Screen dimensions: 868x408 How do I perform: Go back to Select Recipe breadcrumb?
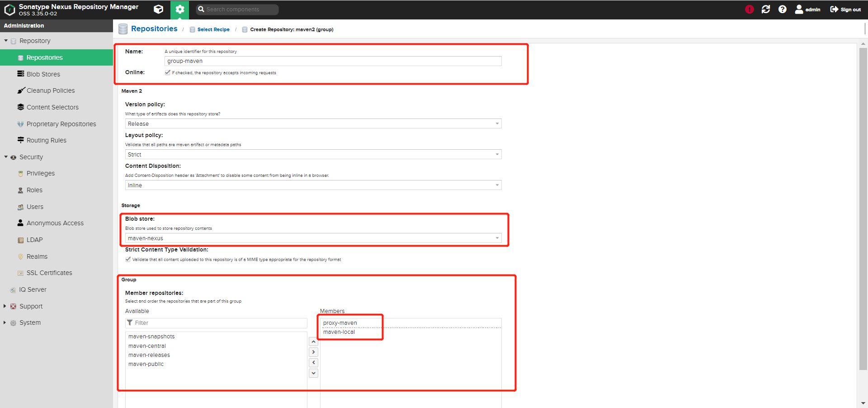[x=213, y=29]
